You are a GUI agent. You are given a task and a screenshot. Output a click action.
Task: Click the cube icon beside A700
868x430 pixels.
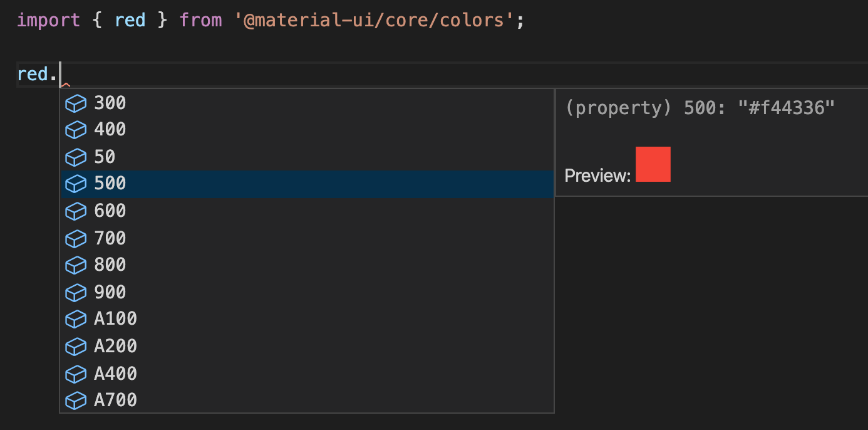76,401
